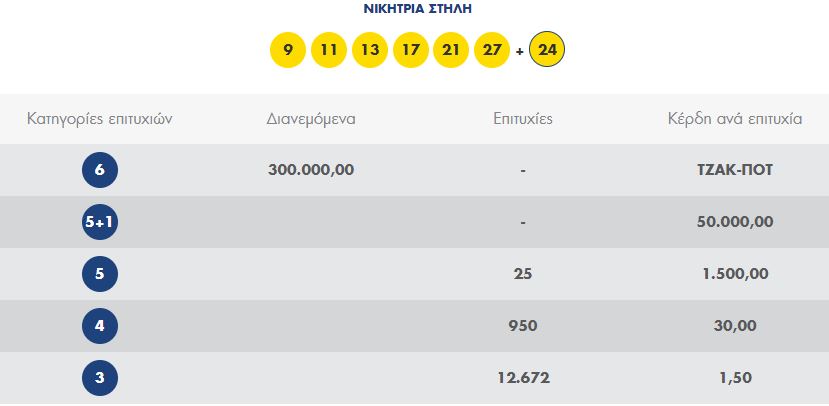This screenshot has height=406, width=829.
Task: Click the yellow number 11 ball
Action: pyautogui.click(x=329, y=50)
